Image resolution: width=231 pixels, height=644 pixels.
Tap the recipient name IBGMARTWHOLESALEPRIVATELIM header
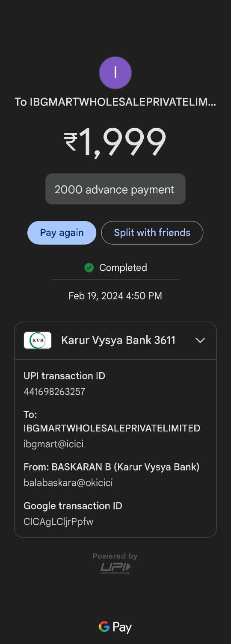115,102
